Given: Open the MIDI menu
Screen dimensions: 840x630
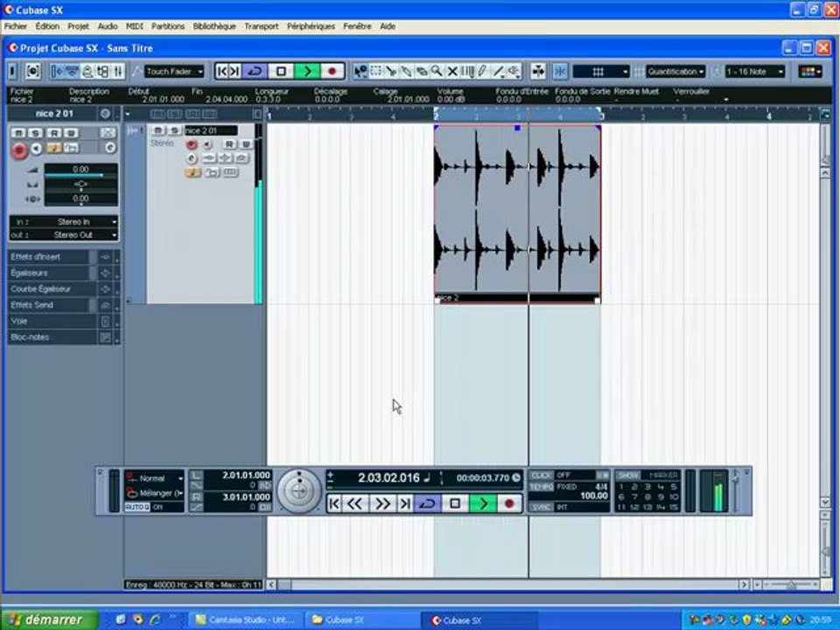Looking at the screenshot, I should [x=135, y=26].
